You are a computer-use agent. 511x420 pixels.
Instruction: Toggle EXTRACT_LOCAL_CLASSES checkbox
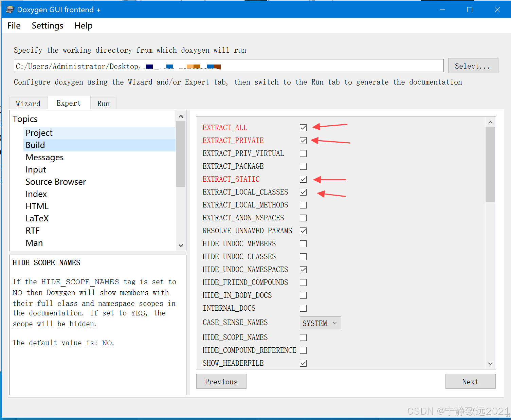click(x=303, y=192)
